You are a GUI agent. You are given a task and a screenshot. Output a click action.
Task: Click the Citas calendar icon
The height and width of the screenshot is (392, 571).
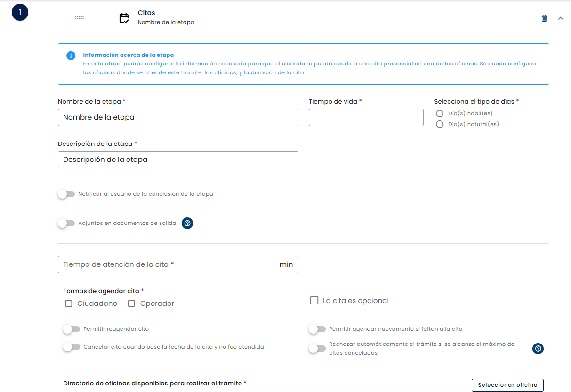124,18
